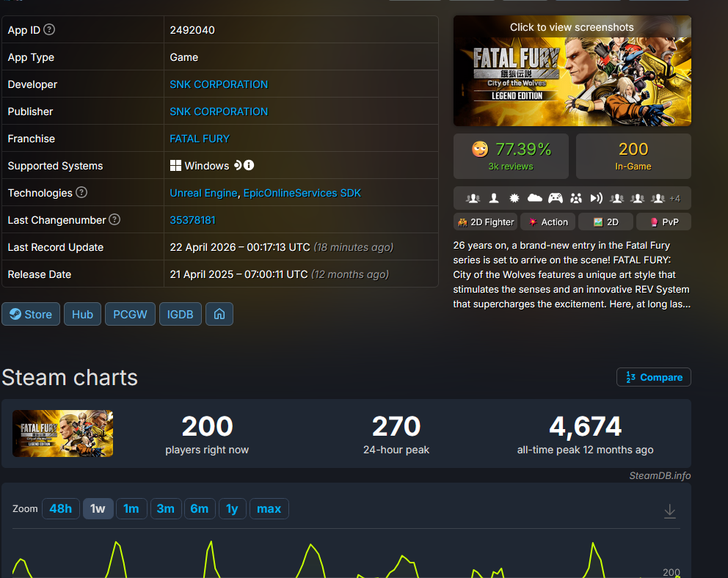Click the game banner to view screenshots

(x=572, y=70)
